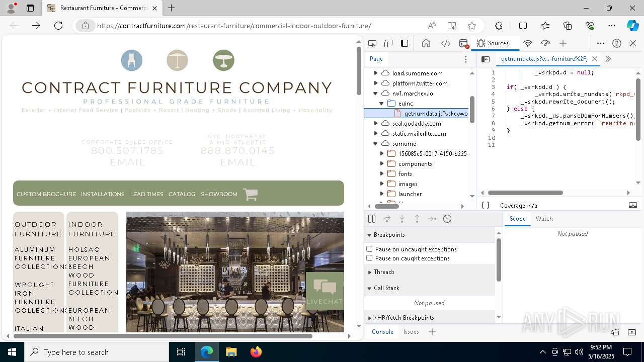This screenshot has width=644, height=362.
Task: Open the Network tool wifi icon
Action: coord(528,43)
